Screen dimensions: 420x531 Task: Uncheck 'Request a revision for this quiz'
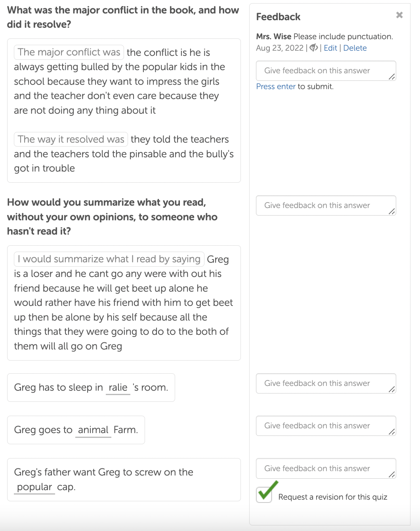coord(264,495)
